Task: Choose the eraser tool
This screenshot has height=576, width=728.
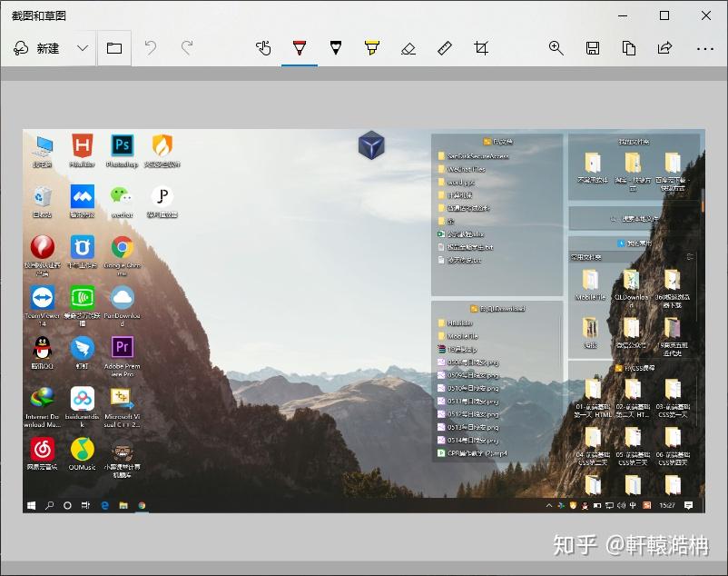Action: coord(408,48)
